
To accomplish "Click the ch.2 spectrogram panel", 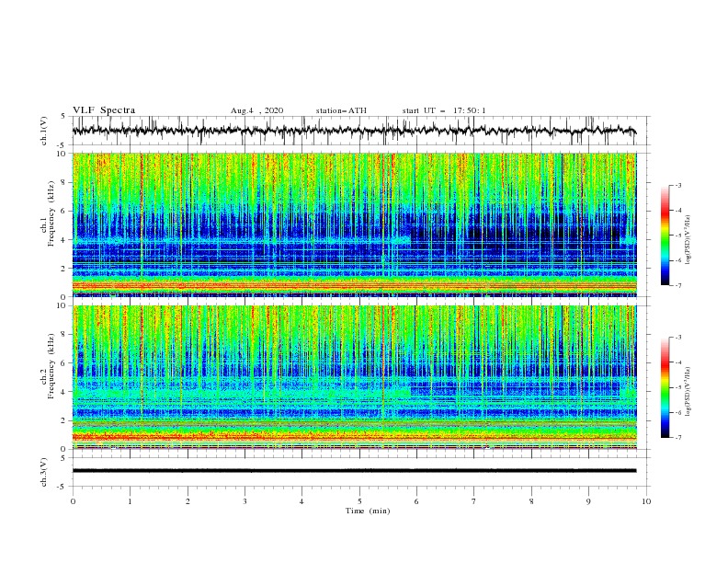I will click(x=355, y=377).
